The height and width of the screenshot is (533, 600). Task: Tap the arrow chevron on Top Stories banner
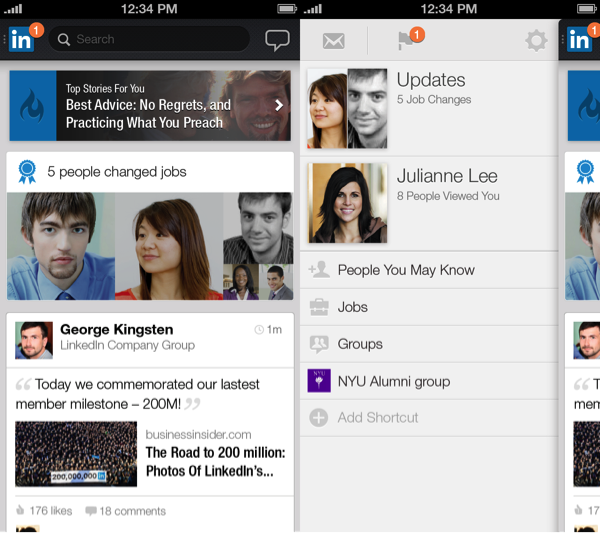279,105
